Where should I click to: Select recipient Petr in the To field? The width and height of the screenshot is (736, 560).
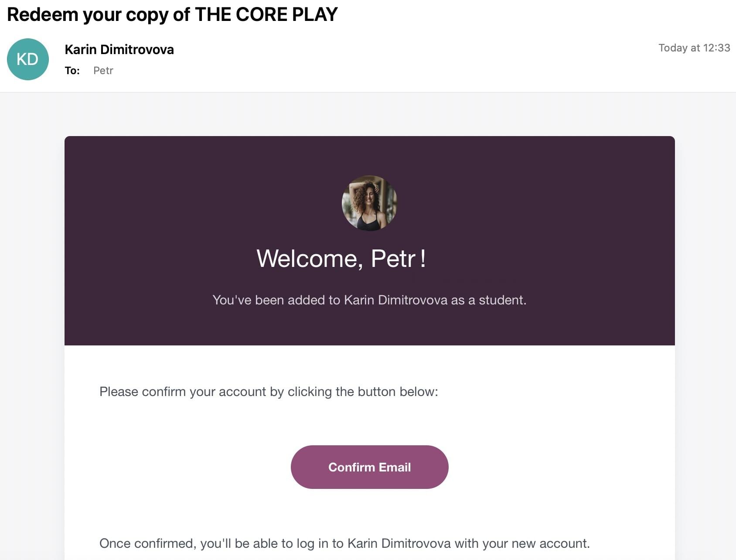pos(103,71)
